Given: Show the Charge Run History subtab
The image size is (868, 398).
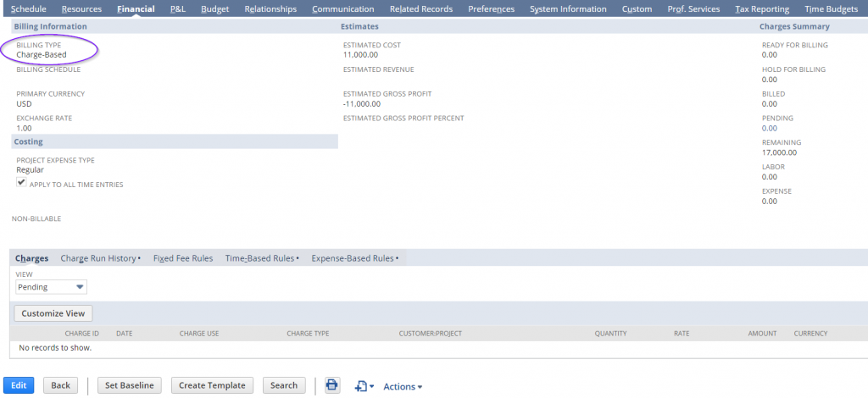Looking at the screenshot, I should pos(98,258).
